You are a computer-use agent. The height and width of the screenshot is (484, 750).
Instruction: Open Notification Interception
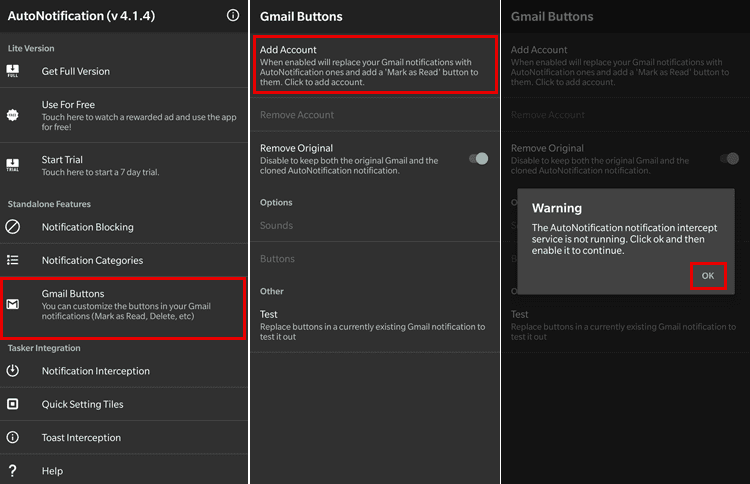[x=124, y=371]
